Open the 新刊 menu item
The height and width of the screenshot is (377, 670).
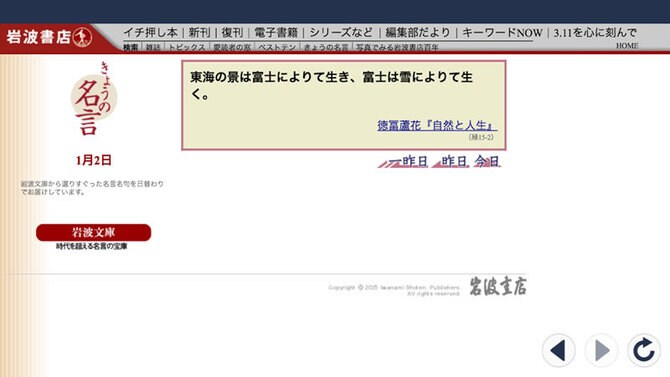pyautogui.click(x=199, y=32)
